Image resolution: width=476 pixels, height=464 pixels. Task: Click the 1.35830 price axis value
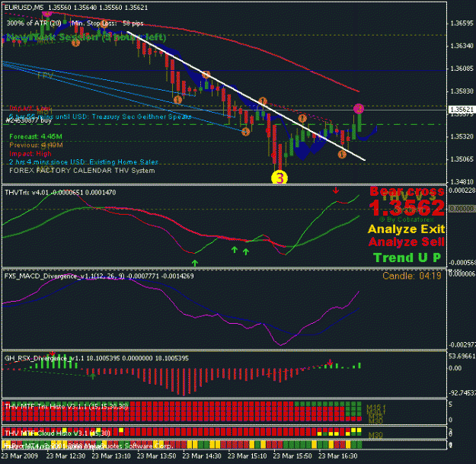pos(462,91)
